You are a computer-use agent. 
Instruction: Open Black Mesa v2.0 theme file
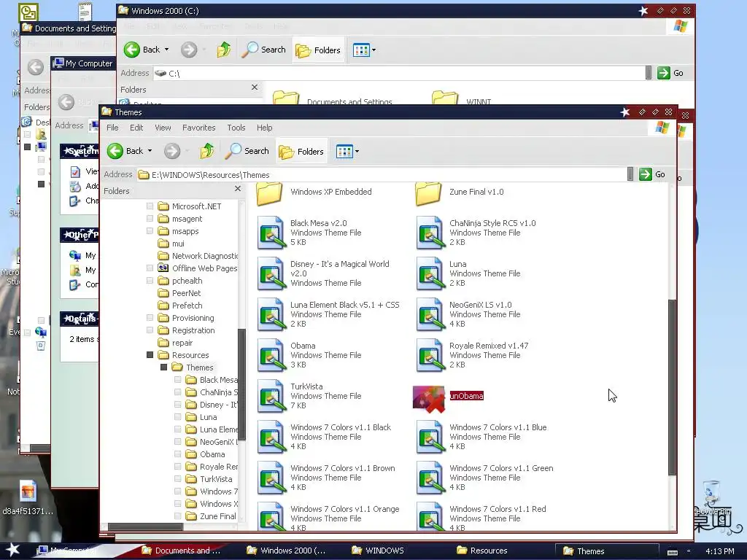(271, 233)
